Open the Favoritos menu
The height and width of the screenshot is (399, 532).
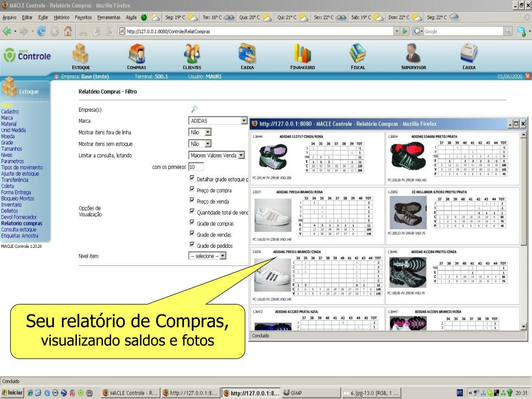pyautogui.click(x=84, y=17)
